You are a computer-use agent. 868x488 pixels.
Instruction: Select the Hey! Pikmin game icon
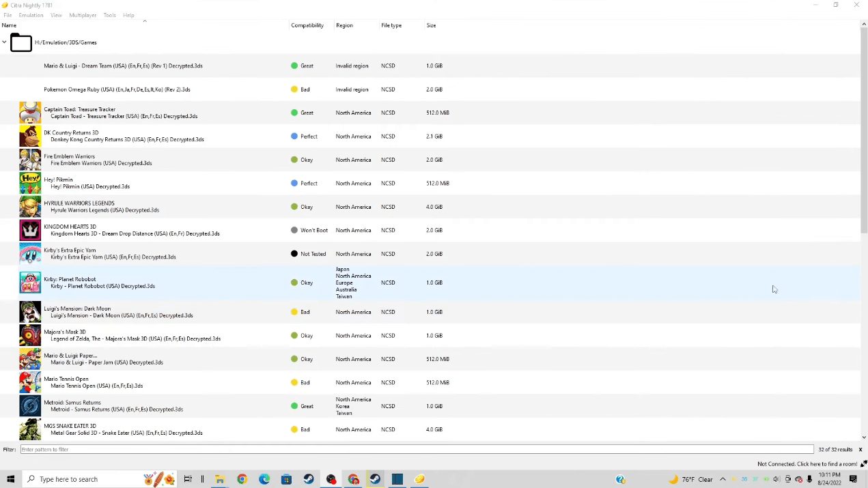click(x=30, y=183)
